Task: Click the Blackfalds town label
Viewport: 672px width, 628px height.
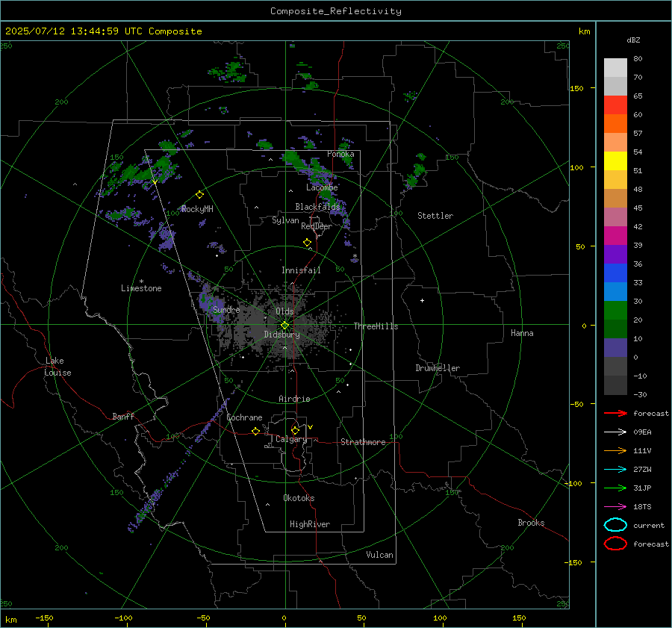Action: coord(317,207)
